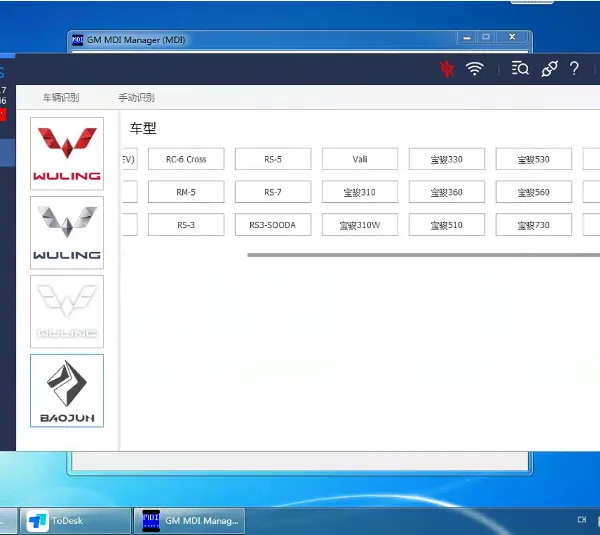Click the horizontal model list scrollbar
600x535 pixels.
[424, 254]
